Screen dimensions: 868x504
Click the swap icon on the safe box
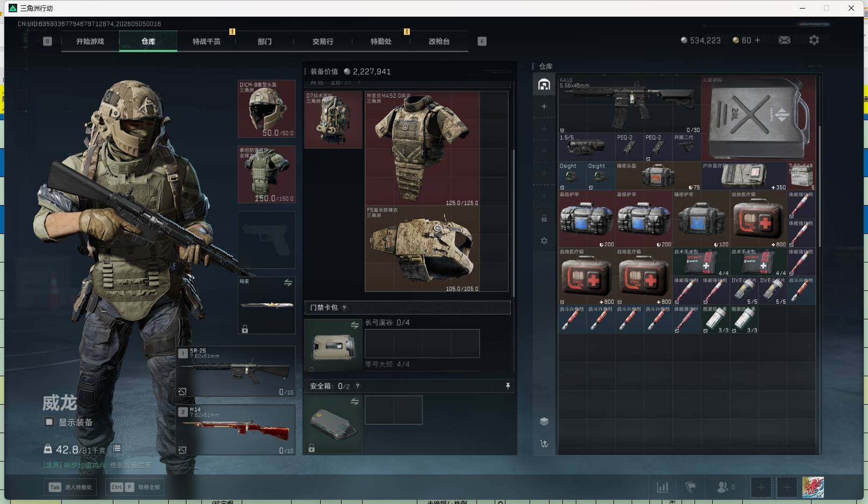pos(355,401)
